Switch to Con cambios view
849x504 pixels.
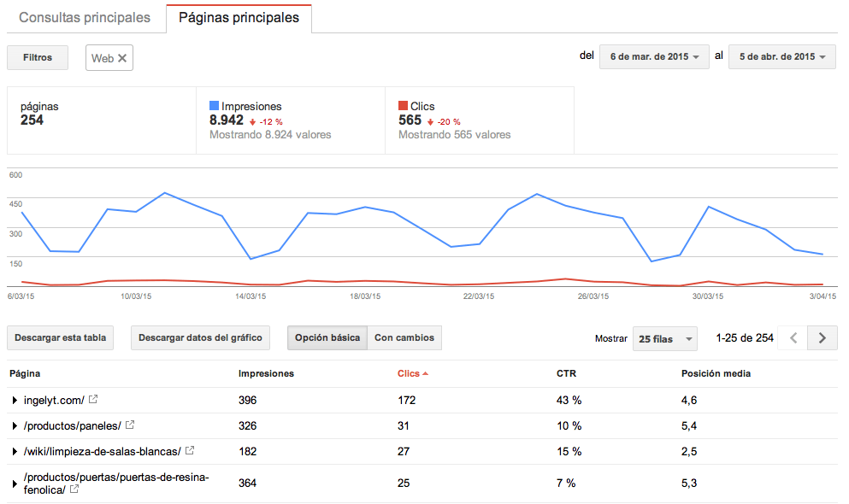coord(404,338)
